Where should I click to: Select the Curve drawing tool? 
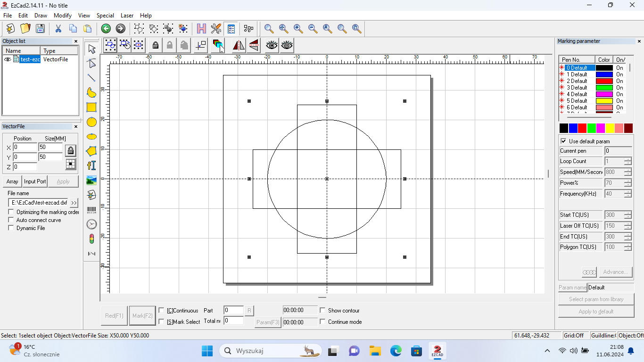click(92, 93)
